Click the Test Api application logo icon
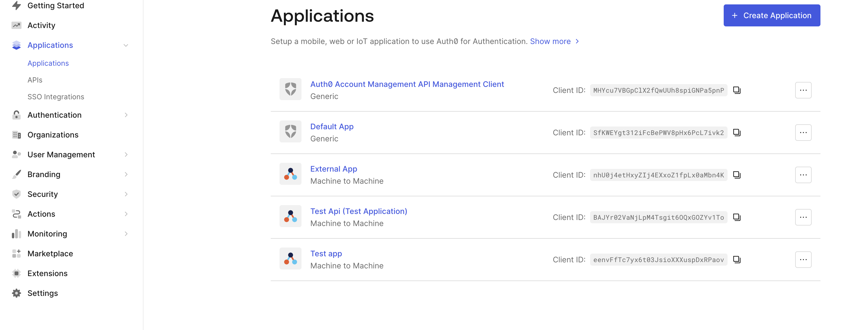Image resolution: width=868 pixels, height=330 pixels. [x=290, y=216]
